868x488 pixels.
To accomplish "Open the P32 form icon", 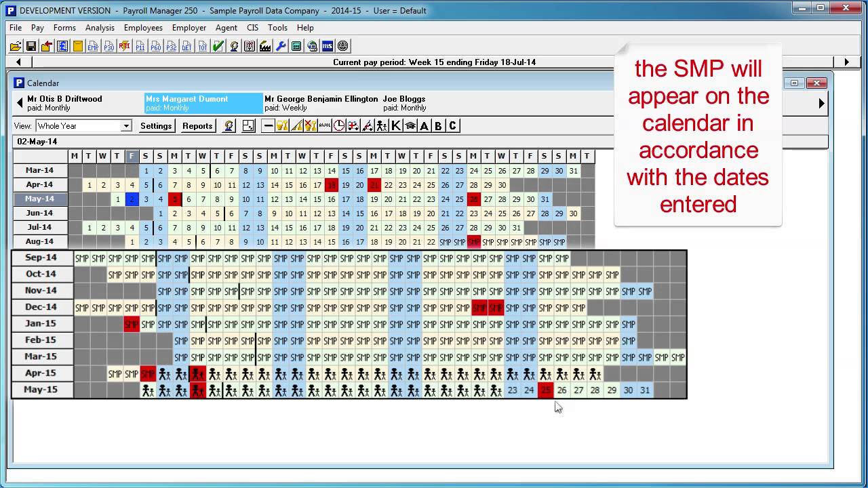I will pos(171,46).
